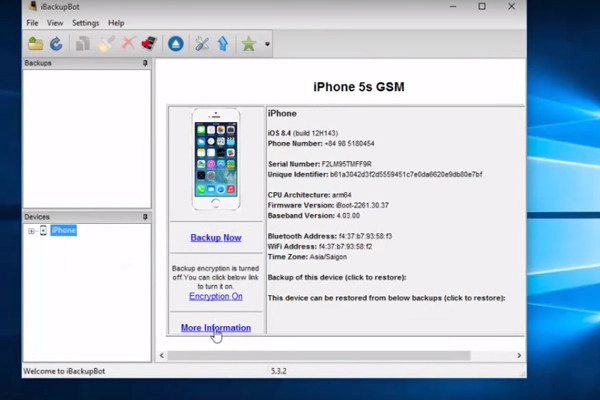Image resolution: width=600 pixels, height=400 pixels.
Task: Minimize the iBackupBot window
Action: tap(453, 6)
